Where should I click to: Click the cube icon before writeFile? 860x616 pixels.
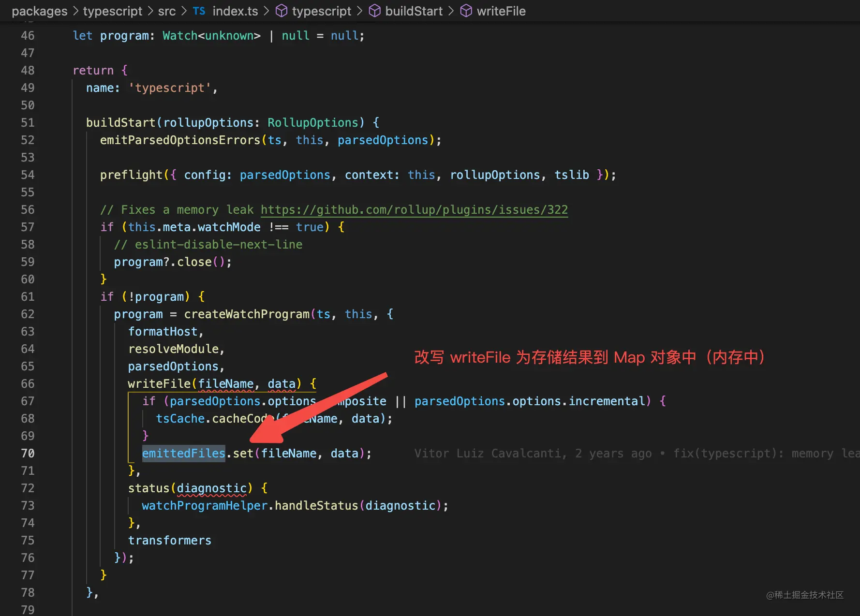(x=466, y=11)
